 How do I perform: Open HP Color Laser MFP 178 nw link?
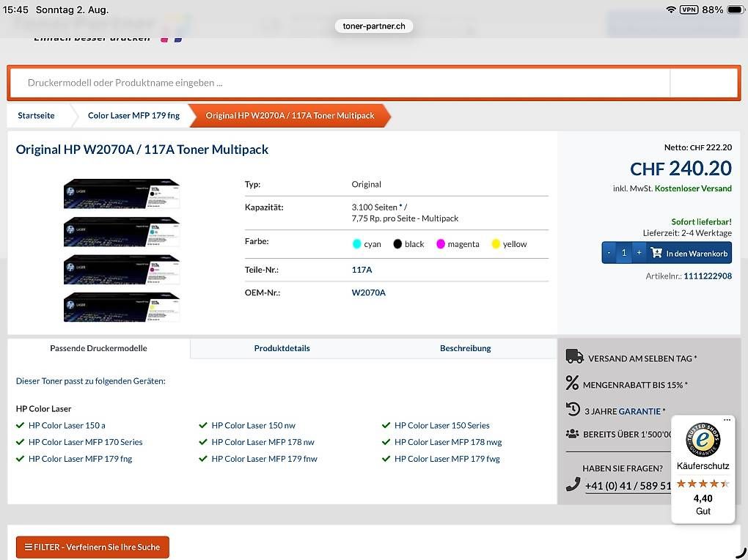click(x=263, y=442)
